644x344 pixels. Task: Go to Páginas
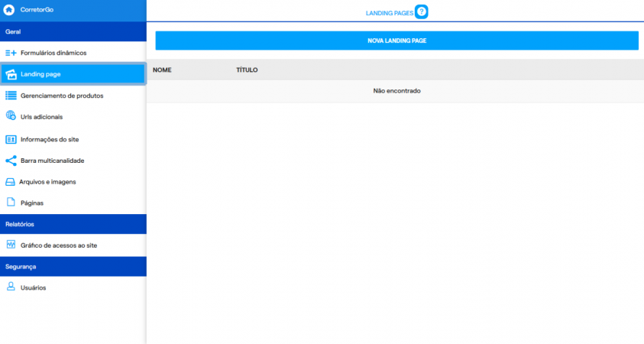coord(73,203)
